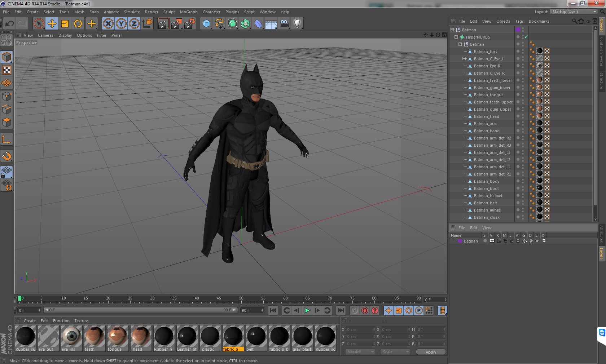
Task: Click the Batman layer color swatch
Action: click(460, 241)
